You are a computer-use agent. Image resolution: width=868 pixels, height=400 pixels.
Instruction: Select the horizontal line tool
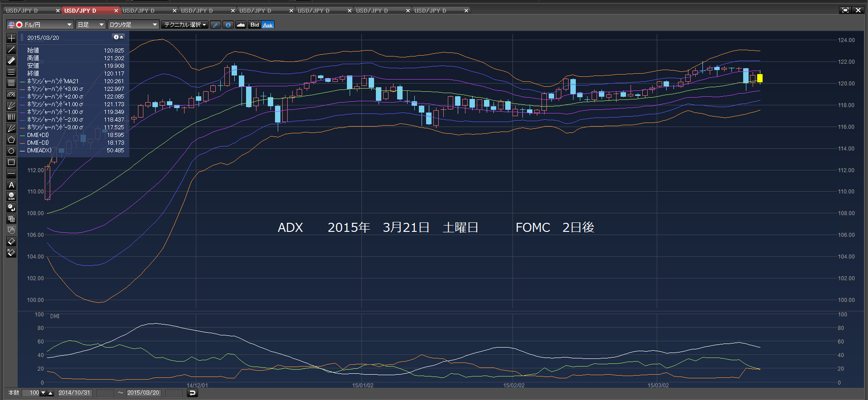tap(11, 174)
